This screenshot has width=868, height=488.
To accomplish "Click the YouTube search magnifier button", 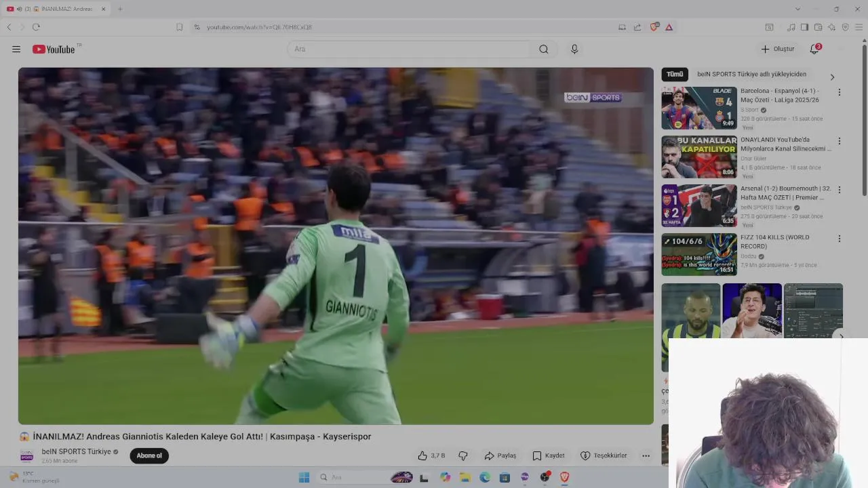I will (544, 49).
